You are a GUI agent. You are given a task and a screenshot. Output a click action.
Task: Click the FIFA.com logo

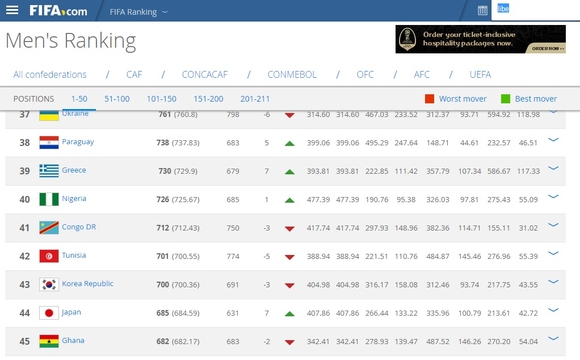(x=58, y=11)
